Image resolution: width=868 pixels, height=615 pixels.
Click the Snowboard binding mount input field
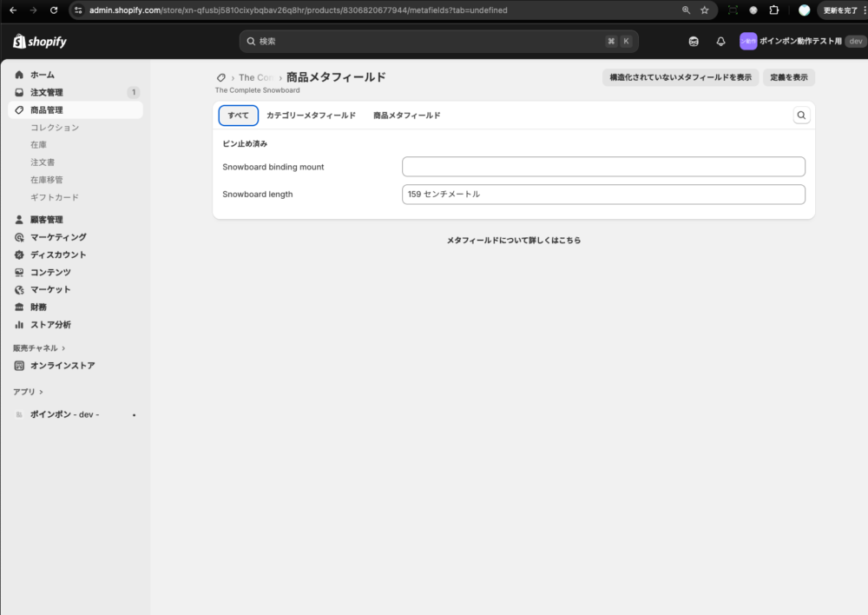[603, 167]
